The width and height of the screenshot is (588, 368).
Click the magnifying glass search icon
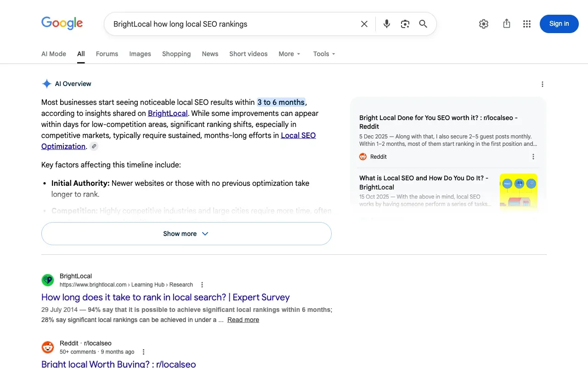[423, 24]
